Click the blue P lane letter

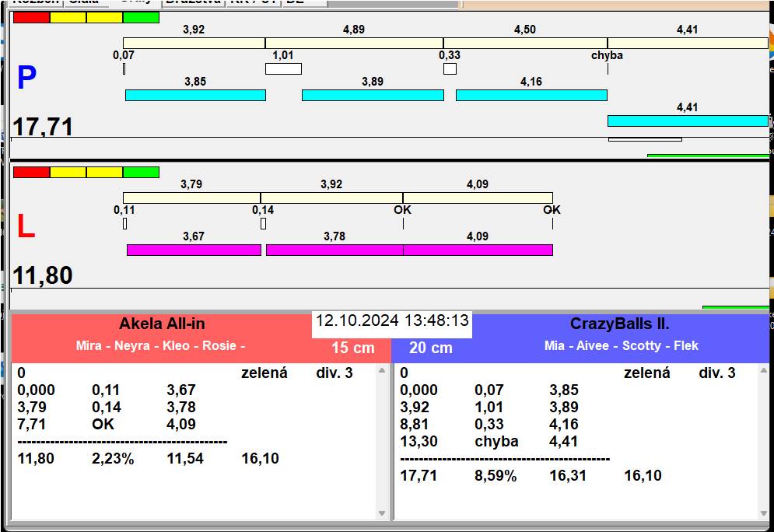[x=26, y=78]
